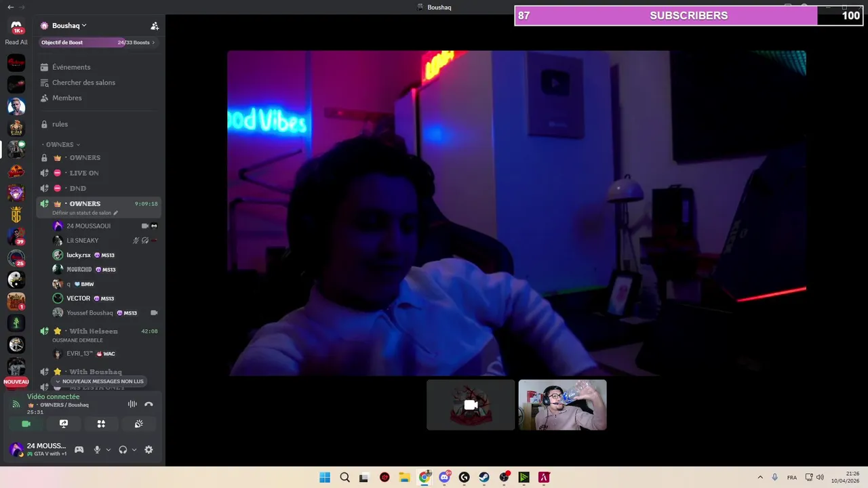Jump to NOUVEAUX MESSAGES NON LUS
The width and height of the screenshot is (868, 488).
pos(99,382)
